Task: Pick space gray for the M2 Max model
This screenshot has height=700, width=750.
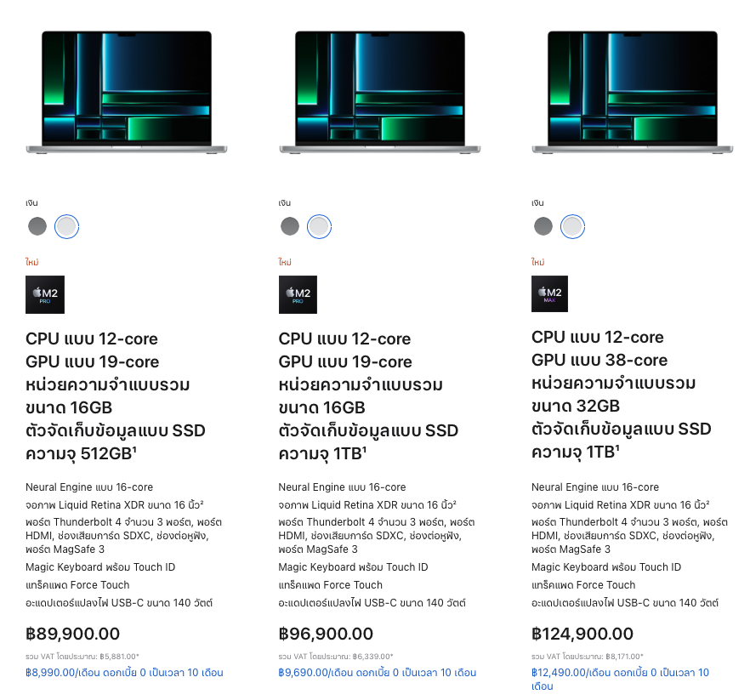Action: tap(543, 226)
